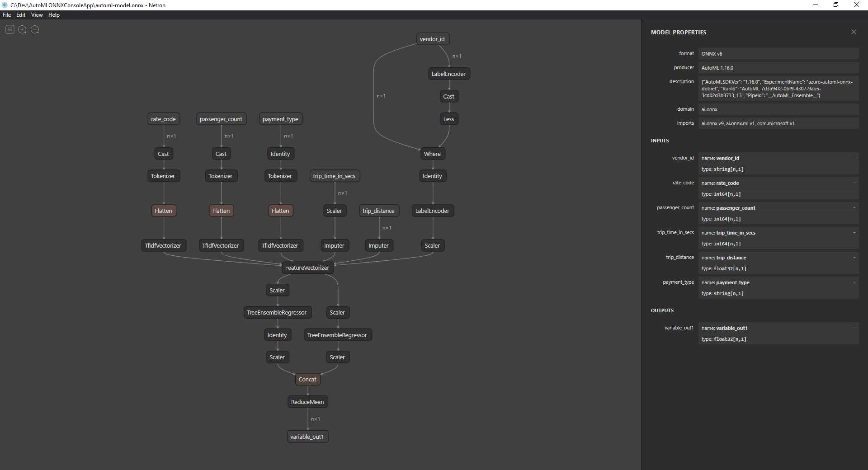Restore down the Netron window
This screenshot has height=470, width=868.
(836, 5)
